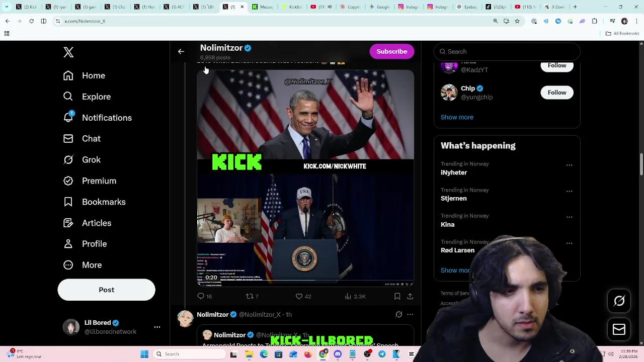The width and height of the screenshot is (644, 362).
Task: Switch to the Google browser tab
Action: (x=379, y=7)
